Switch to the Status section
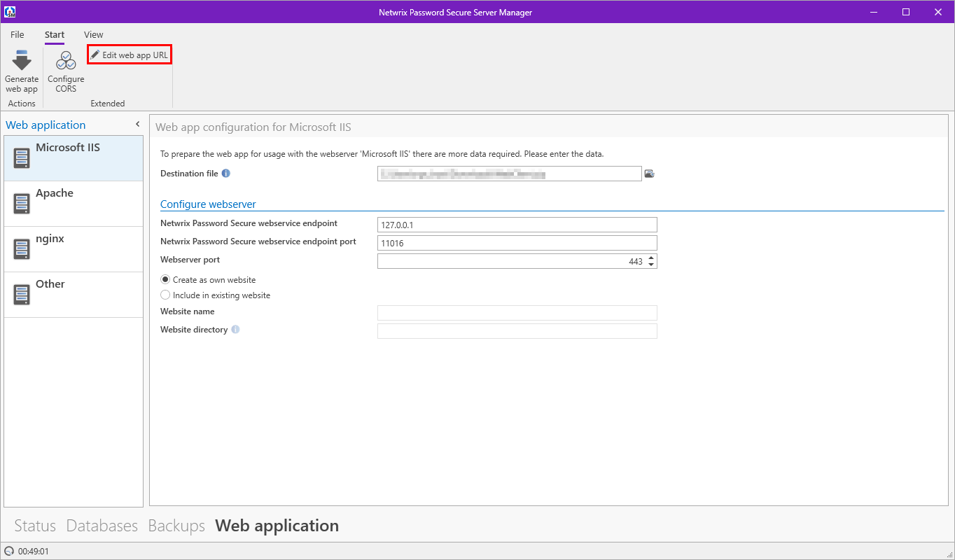The width and height of the screenshot is (955, 560). [x=35, y=526]
